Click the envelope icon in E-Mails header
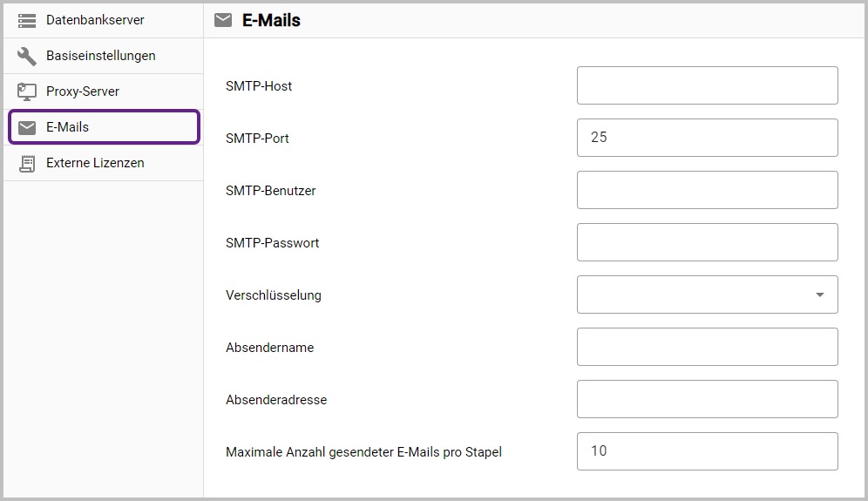Image resolution: width=868 pixels, height=501 pixels. tap(223, 20)
